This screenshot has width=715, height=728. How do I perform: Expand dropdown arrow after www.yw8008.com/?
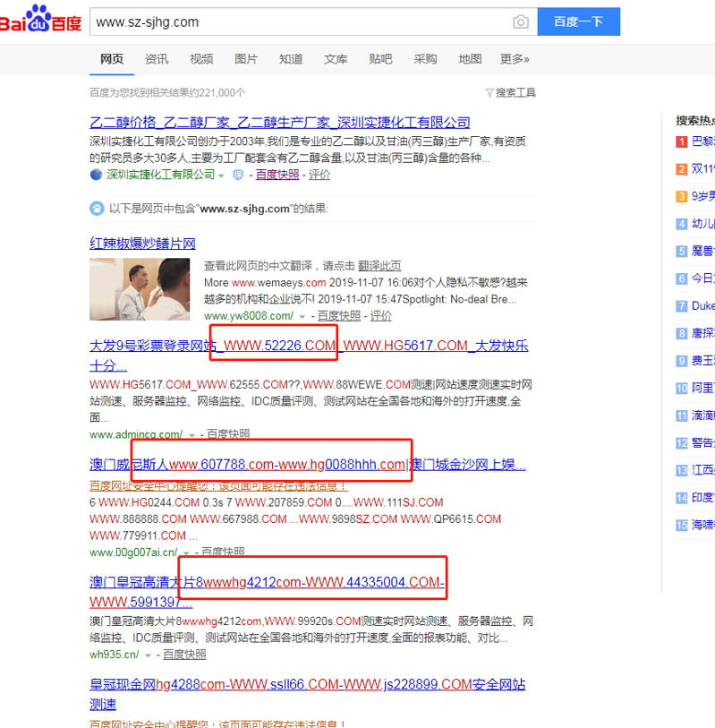(302, 317)
